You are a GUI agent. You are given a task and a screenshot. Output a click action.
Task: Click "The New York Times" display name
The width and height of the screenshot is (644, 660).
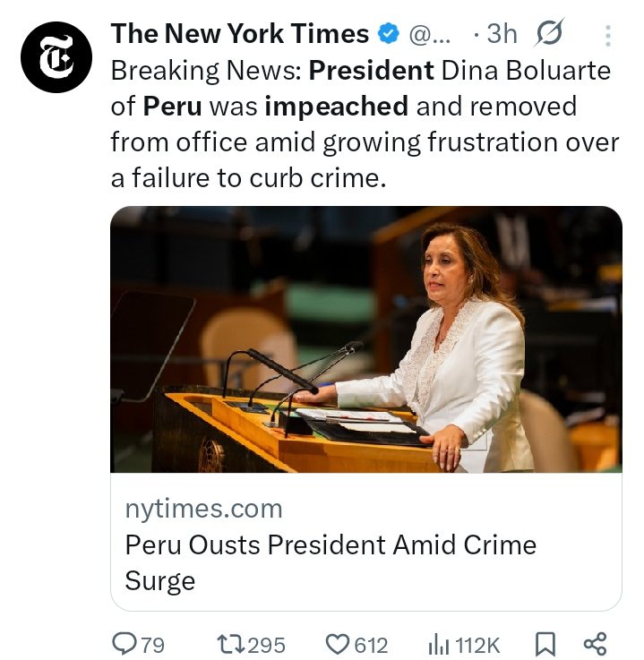coord(239,34)
